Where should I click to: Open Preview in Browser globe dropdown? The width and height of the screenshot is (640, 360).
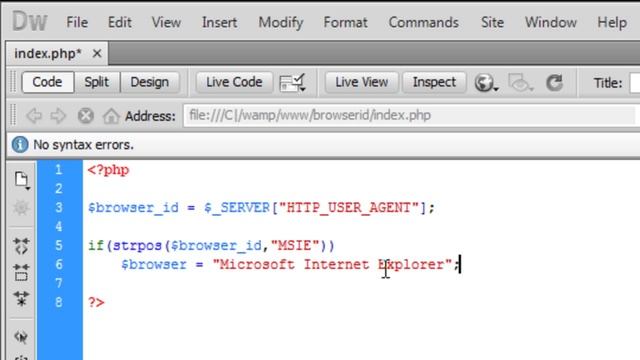pos(486,83)
